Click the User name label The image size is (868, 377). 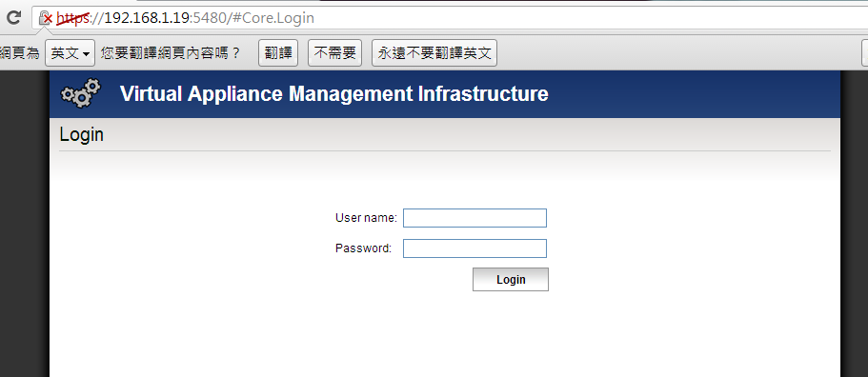click(x=367, y=218)
